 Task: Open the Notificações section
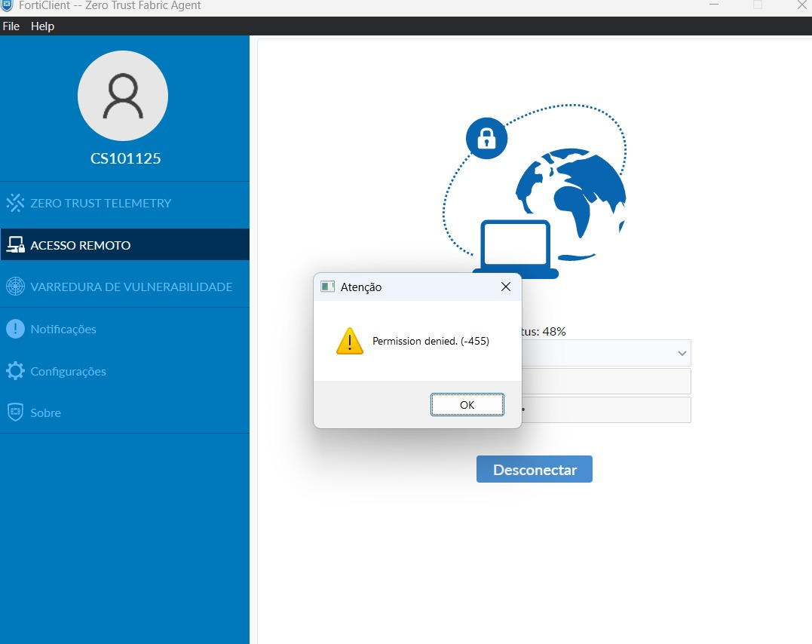pos(125,329)
